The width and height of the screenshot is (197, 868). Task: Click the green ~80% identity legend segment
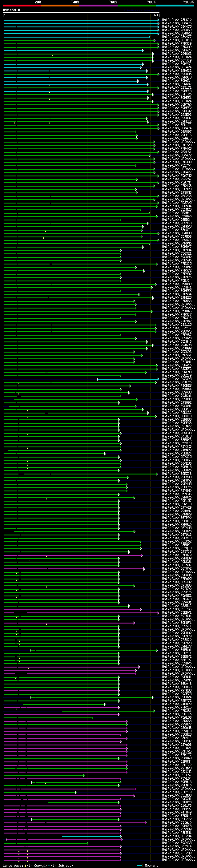[x=137, y=6]
